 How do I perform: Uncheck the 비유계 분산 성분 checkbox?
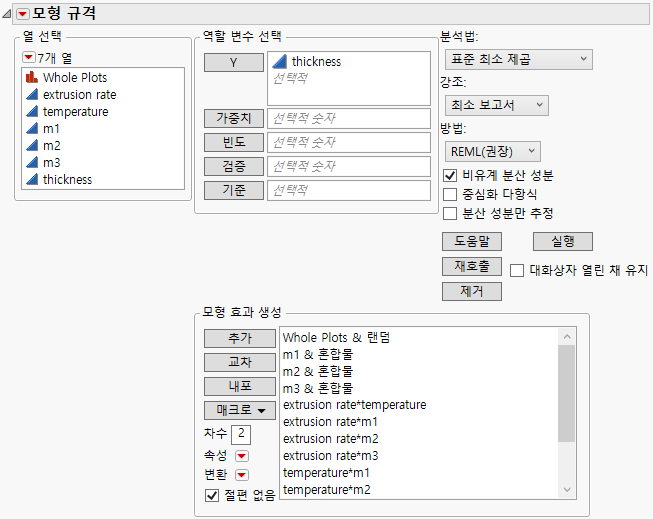click(x=450, y=175)
